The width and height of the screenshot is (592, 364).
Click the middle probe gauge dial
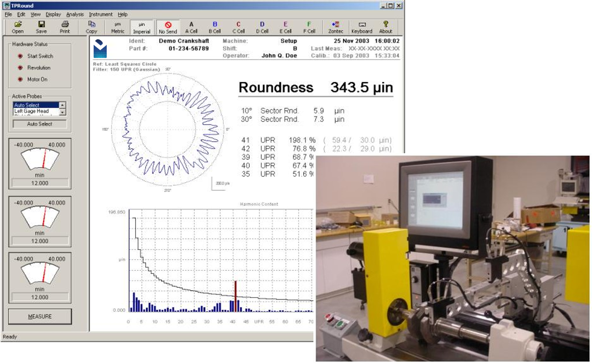click(40, 216)
